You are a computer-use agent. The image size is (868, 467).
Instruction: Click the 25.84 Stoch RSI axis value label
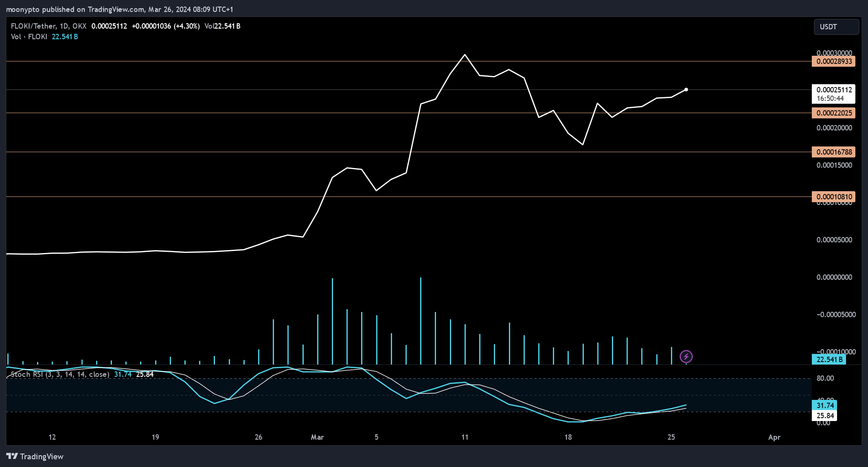pyautogui.click(x=824, y=416)
